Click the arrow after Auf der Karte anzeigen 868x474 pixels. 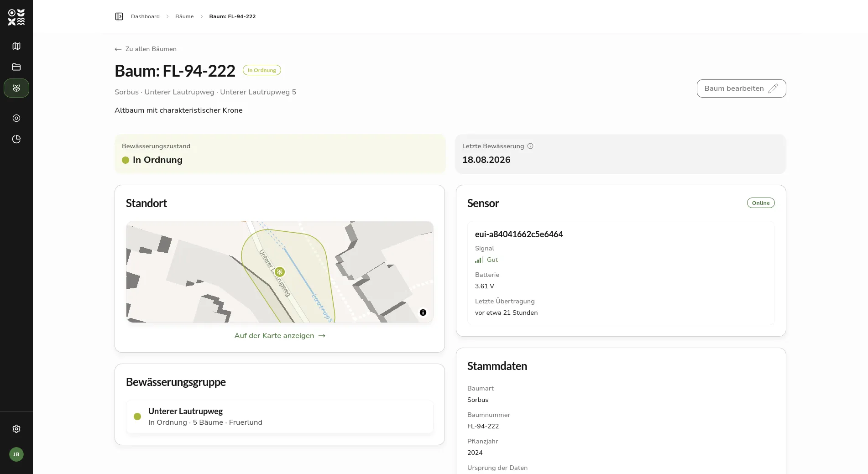click(322, 336)
